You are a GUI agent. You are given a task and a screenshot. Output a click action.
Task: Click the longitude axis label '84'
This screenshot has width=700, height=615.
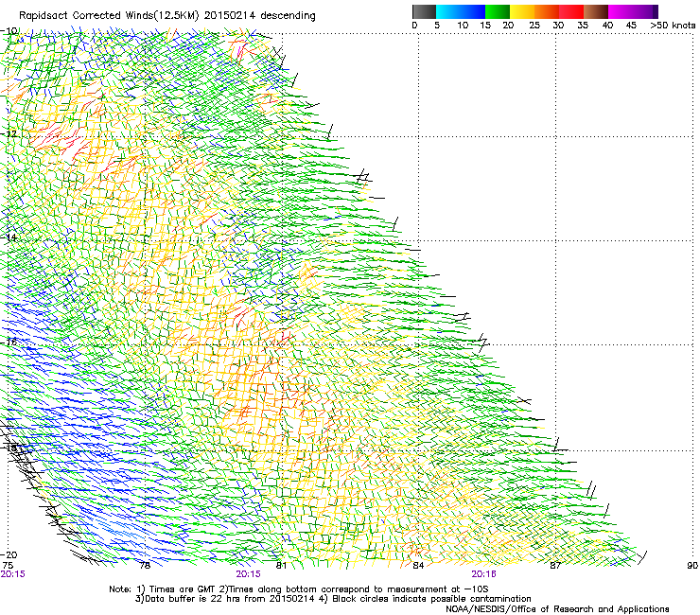point(418,566)
